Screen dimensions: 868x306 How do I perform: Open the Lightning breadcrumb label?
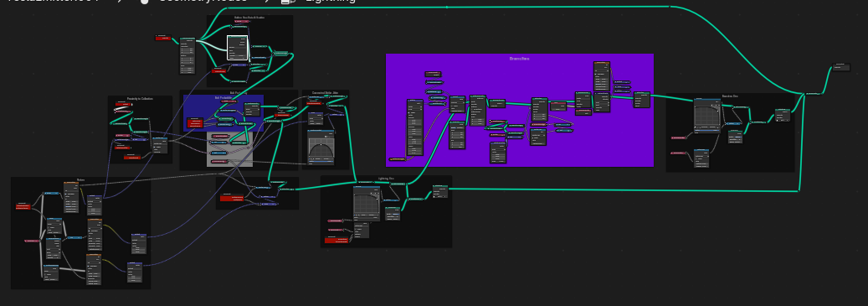coord(331,1)
